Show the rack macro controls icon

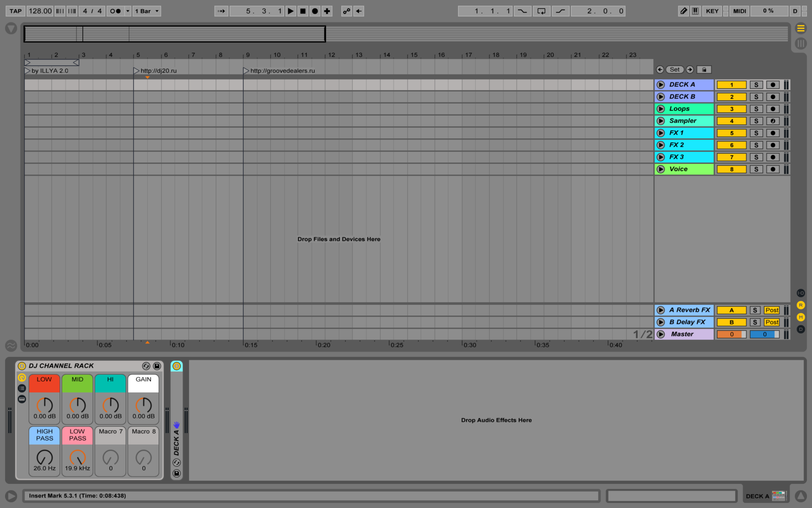[22, 377]
